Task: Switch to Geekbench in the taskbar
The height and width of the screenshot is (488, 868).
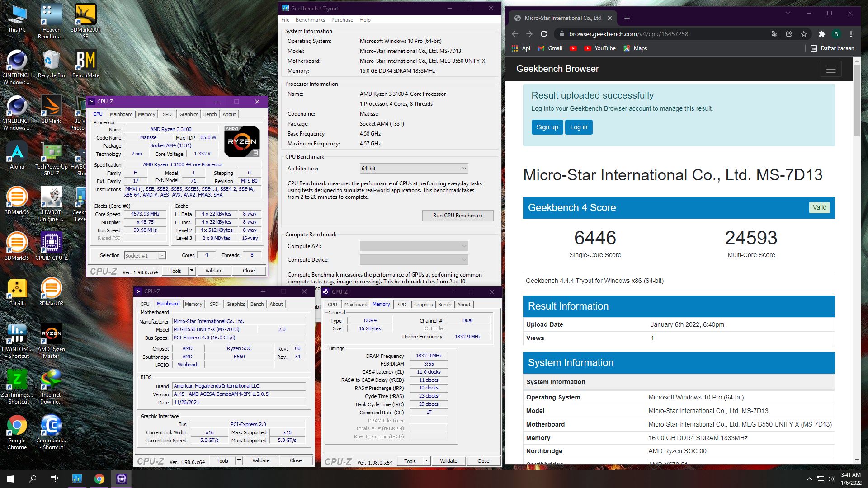Action: (77, 479)
